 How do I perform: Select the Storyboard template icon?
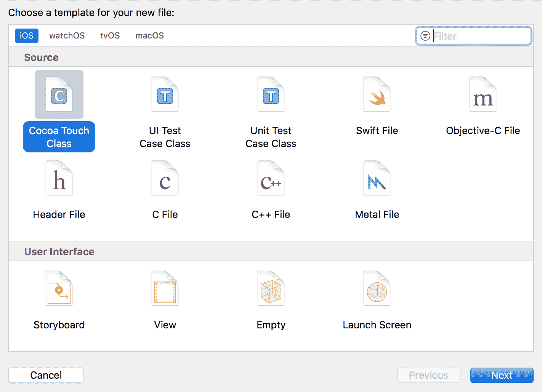coord(59,289)
